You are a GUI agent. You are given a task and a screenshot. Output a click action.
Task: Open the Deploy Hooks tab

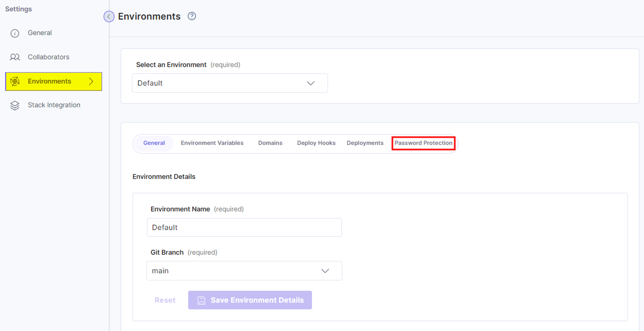pyautogui.click(x=316, y=143)
